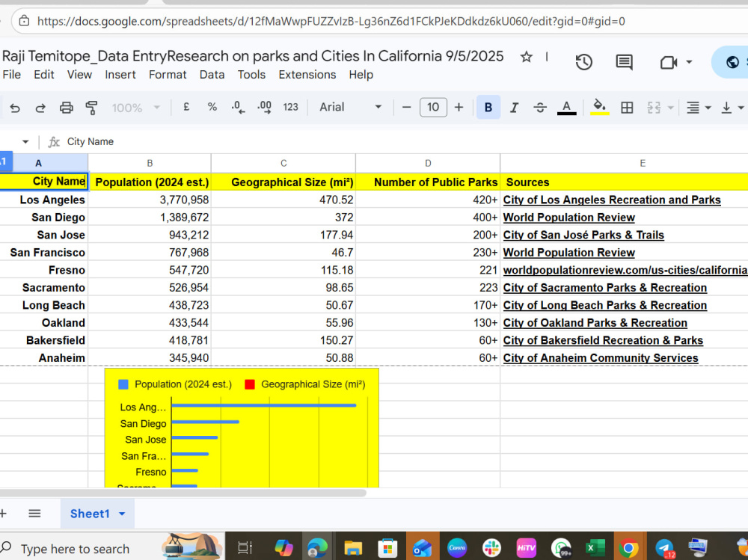Click the font size input field
The width and height of the screenshot is (748, 560).
tap(433, 108)
